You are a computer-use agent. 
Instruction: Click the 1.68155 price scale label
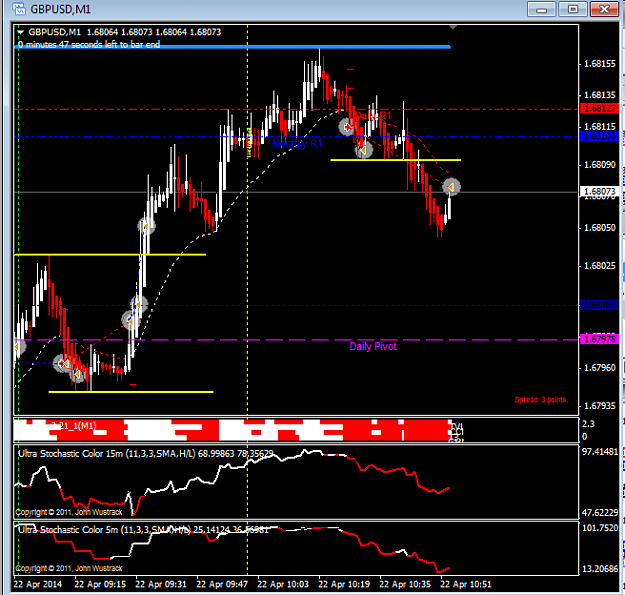tap(599, 64)
